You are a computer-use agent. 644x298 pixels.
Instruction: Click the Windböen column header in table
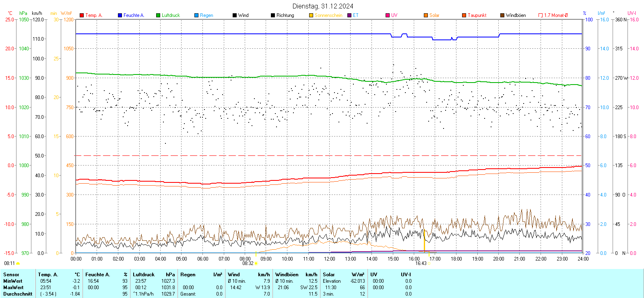click(287, 275)
